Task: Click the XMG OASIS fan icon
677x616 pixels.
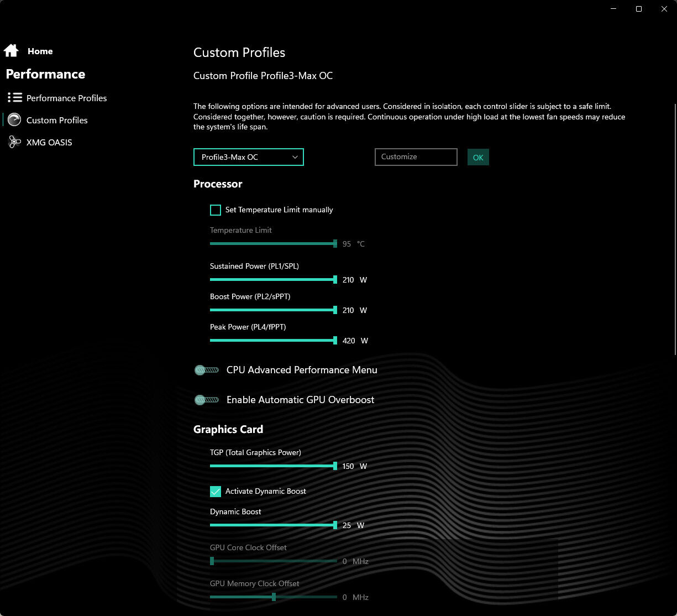Action: 14,142
